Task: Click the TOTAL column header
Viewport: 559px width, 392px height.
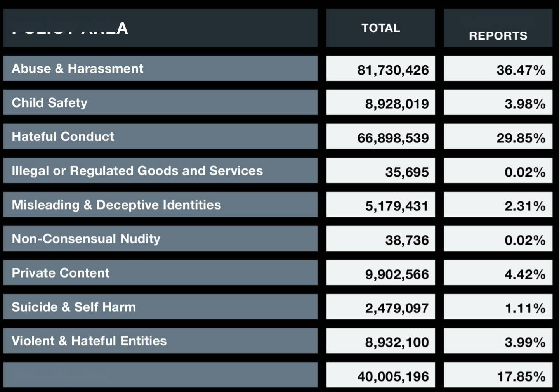Action: pos(380,28)
